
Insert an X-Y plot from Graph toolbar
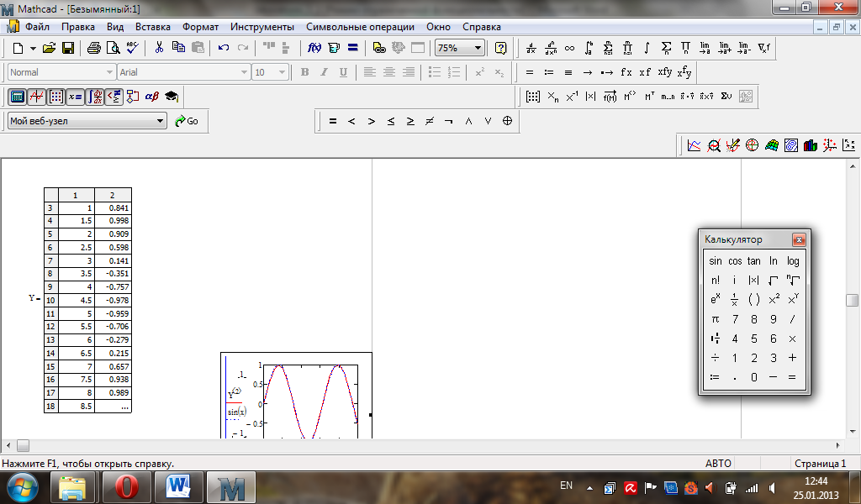[694, 145]
